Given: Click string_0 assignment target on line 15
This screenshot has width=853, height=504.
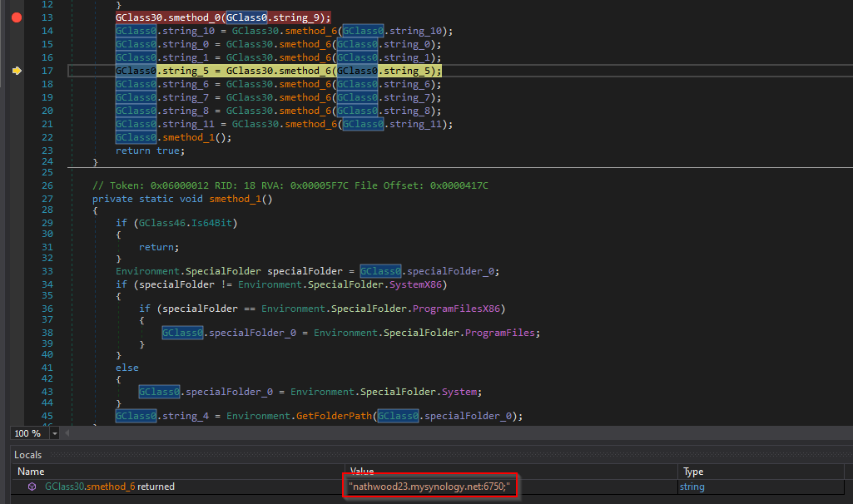Looking at the screenshot, I should [186, 44].
